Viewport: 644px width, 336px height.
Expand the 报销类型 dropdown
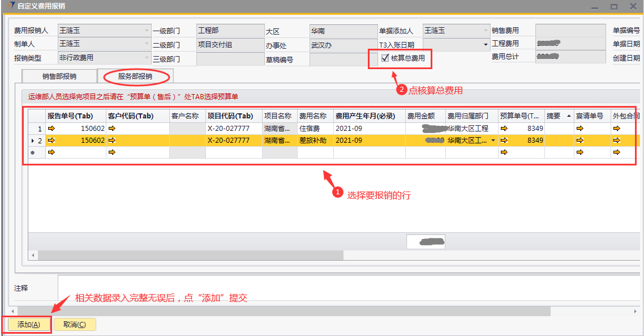tap(147, 58)
